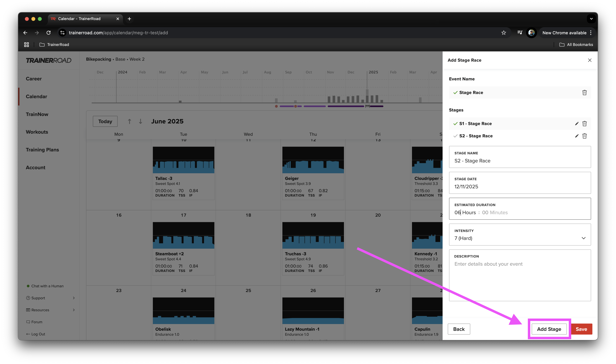Screen dimensions: 616x364
Task: Edit the Stage Name field
Action: pos(520,157)
